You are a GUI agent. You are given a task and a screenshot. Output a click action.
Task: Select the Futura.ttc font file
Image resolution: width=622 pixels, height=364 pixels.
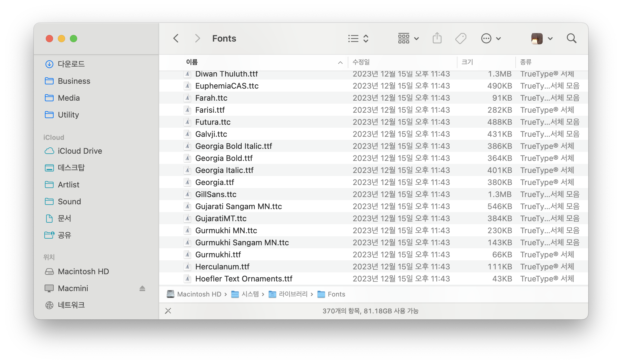pos(213,122)
